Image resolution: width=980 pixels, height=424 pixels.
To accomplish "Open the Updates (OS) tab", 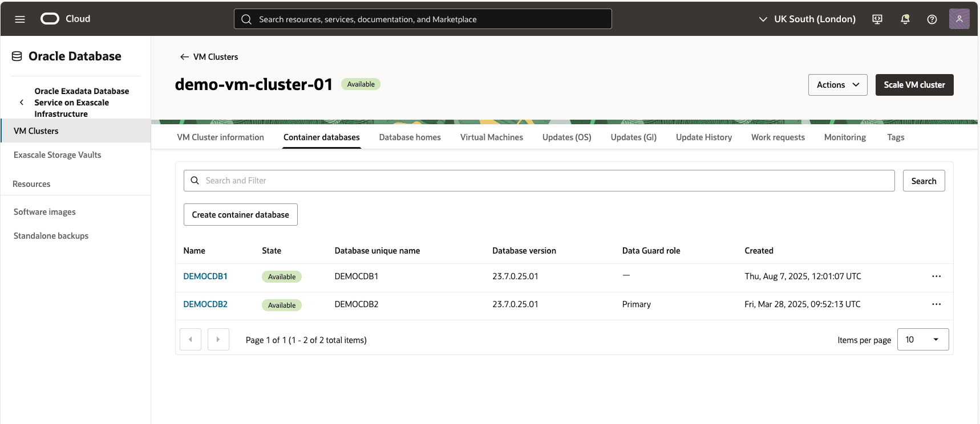I will coord(567,137).
